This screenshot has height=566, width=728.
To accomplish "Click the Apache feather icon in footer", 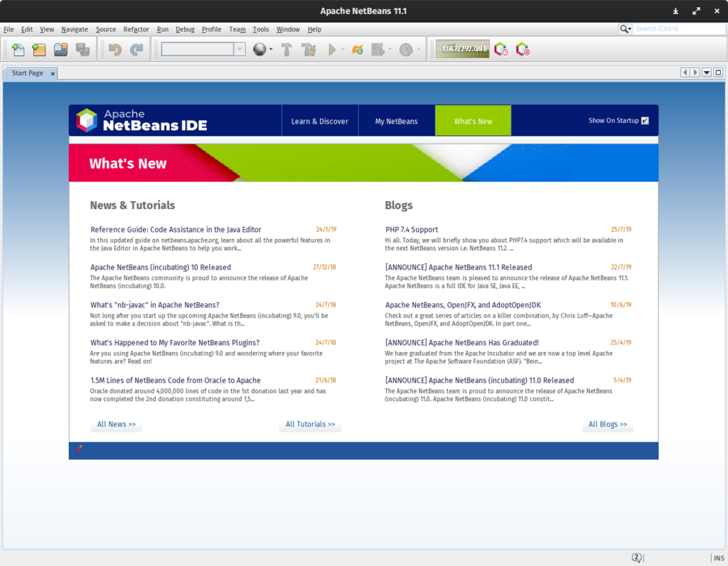I will (80, 449).
